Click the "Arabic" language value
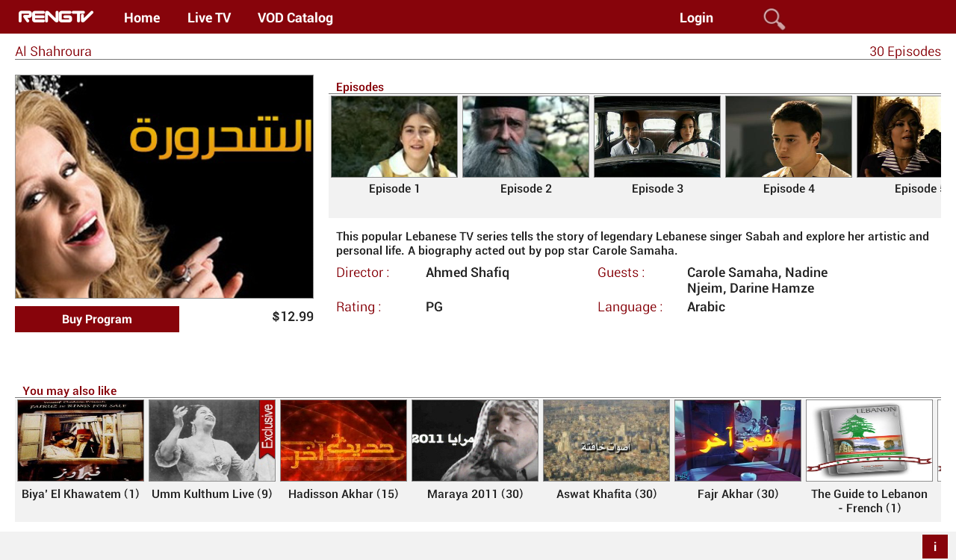The width and height of the screenshot is (956, 560). click(706, 307)
